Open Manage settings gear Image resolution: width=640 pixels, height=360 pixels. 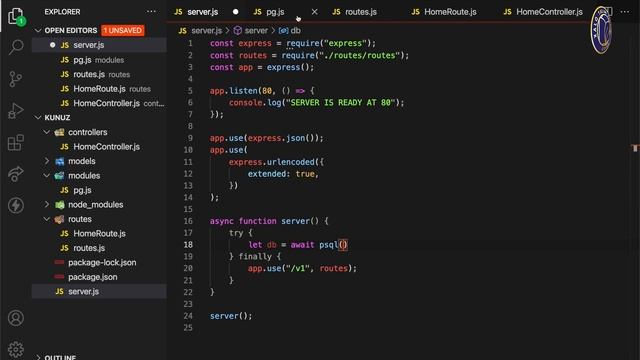coord(16,349)
